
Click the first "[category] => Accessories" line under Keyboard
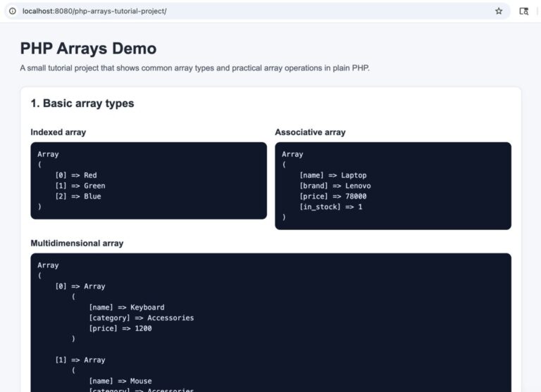pyautogui.click(x=142, y=318)
